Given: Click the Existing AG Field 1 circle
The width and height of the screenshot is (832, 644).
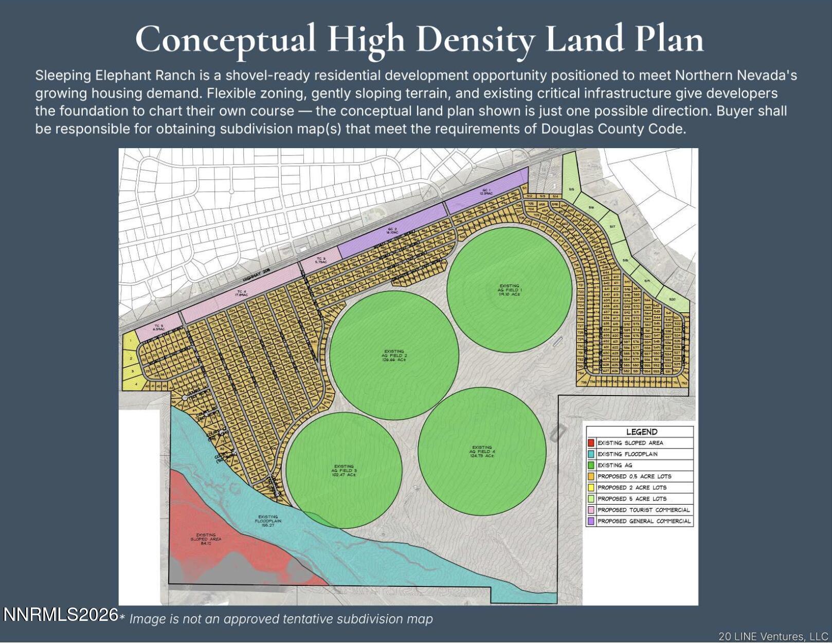Looking at the screenshot, I should pos(509,290).
